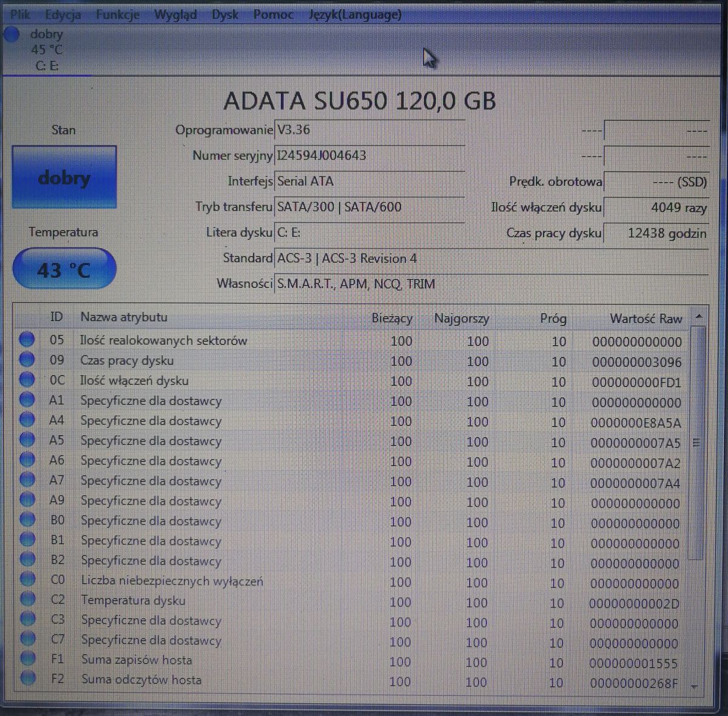Click the rotation speed field showing (SSD)
The width and height of the screenshot is (728, 716).
click(656, 181)
